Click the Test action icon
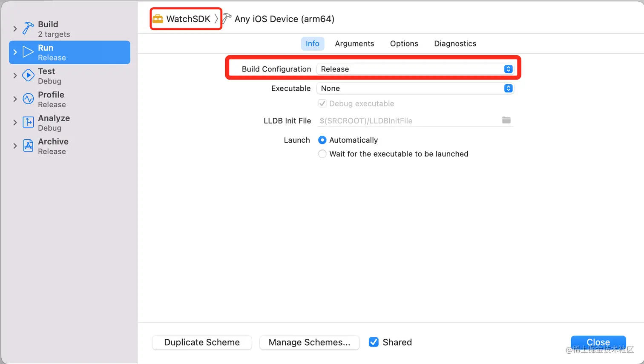Viewport: 644px width, 364px height. coord(28,75)
